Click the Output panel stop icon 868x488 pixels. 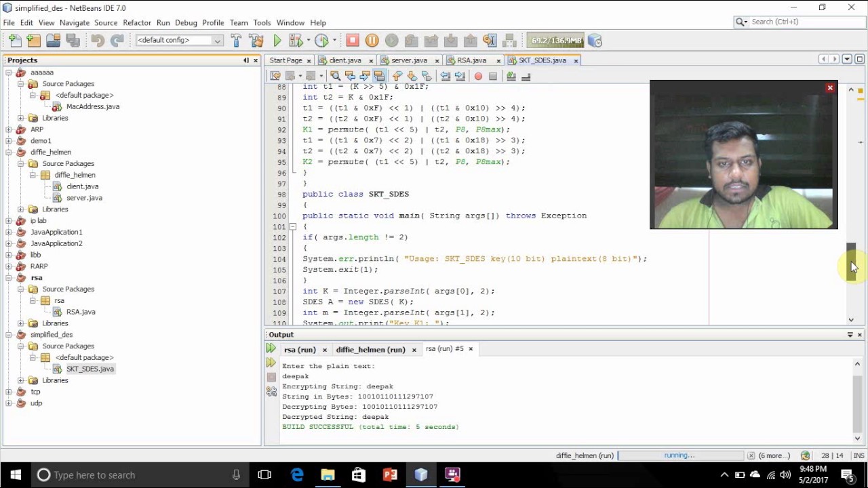pyautogui.click(x=271, y=377)
